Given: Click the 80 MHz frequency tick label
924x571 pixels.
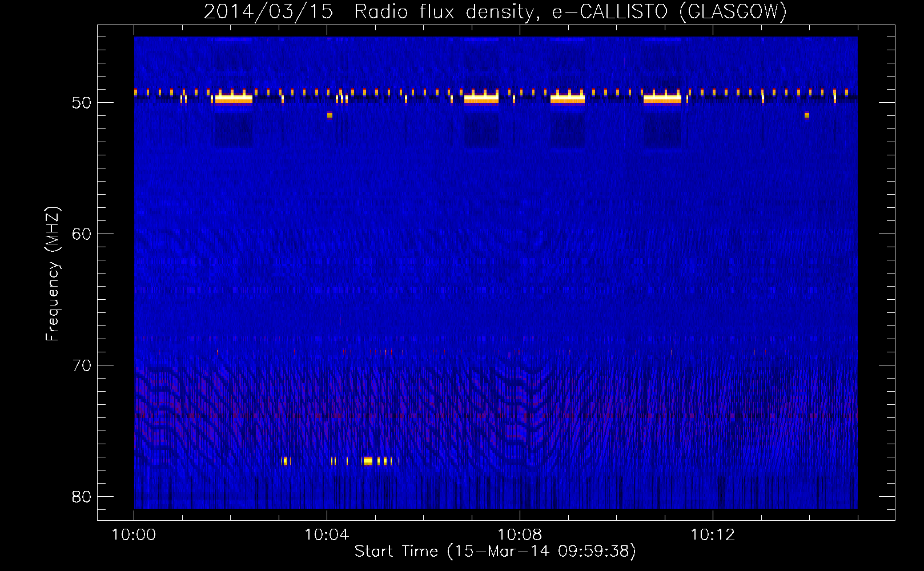Looking at the screenshot, I should coord(82,497).
